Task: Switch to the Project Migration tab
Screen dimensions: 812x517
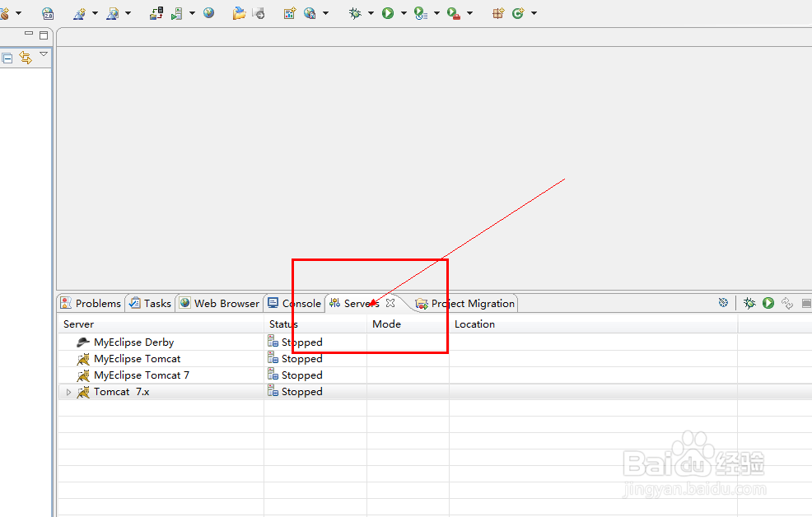Action: [x=465, y=303]
